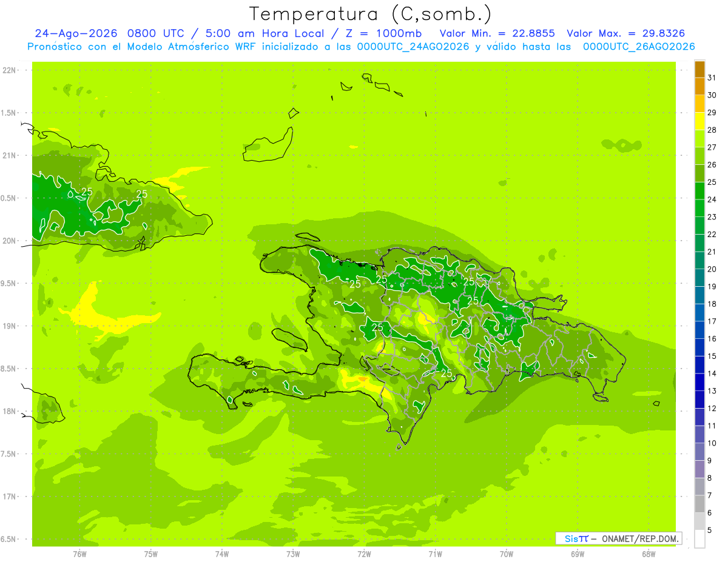Select the '19N' latitude label
Viewport: 728px width, 562px height.
click(x=10, y=326)
